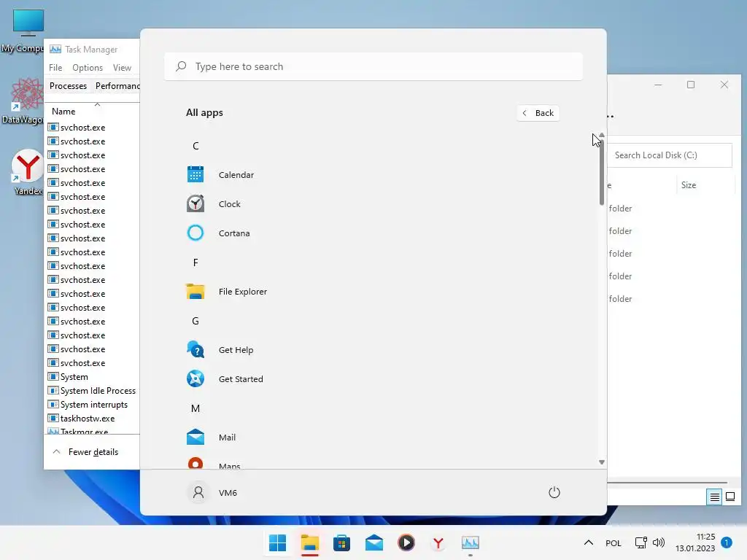The width and height of the screenshot is (747, 560).
Task: Switch to large icons view in File Explorer
Action: point(729,497)
